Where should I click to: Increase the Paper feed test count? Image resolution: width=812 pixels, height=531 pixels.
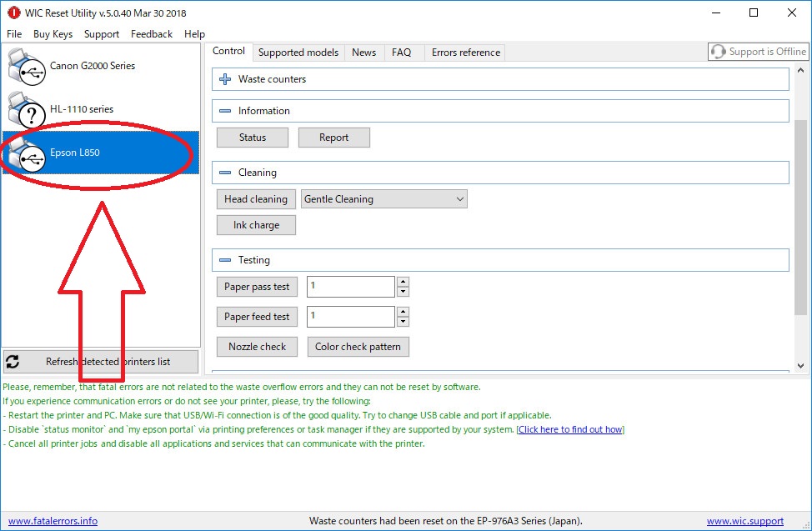tap(403, 312)
